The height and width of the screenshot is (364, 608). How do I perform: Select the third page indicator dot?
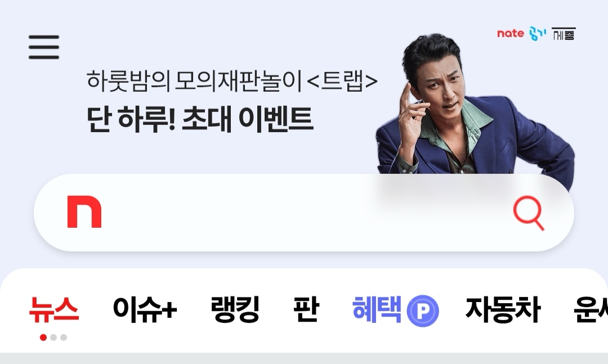[x=64, y=338]
